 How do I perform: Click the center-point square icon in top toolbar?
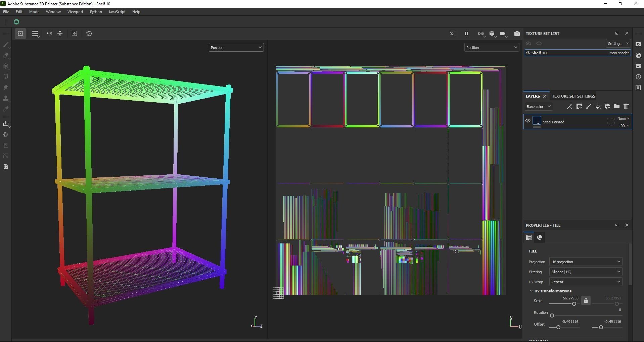(x=75, y=34)
